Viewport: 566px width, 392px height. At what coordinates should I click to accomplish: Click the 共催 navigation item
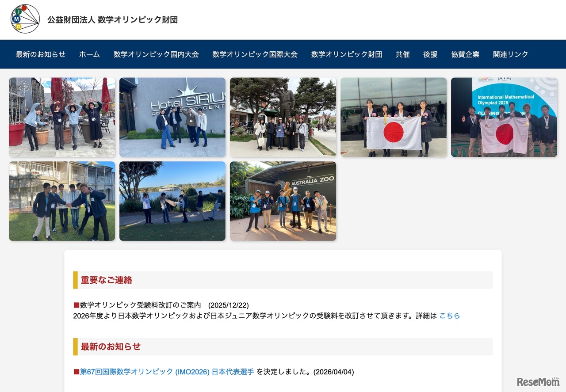(402, 54)
